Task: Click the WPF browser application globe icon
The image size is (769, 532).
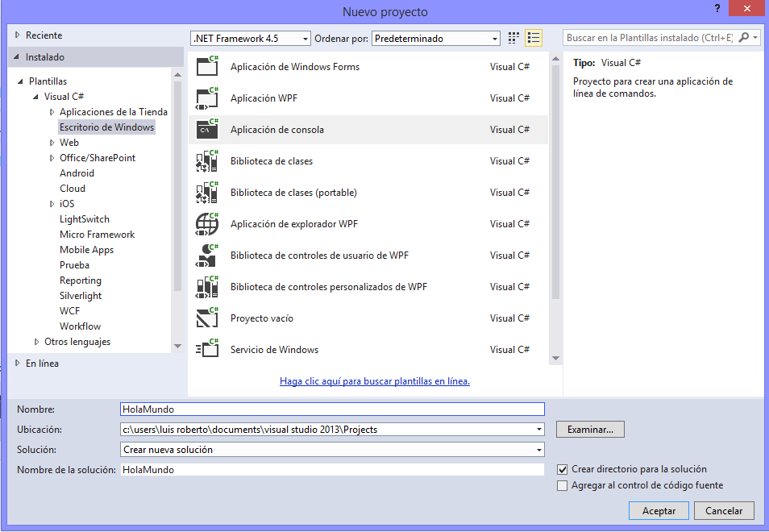Action: pyautogui.click(x=207, y=224)
